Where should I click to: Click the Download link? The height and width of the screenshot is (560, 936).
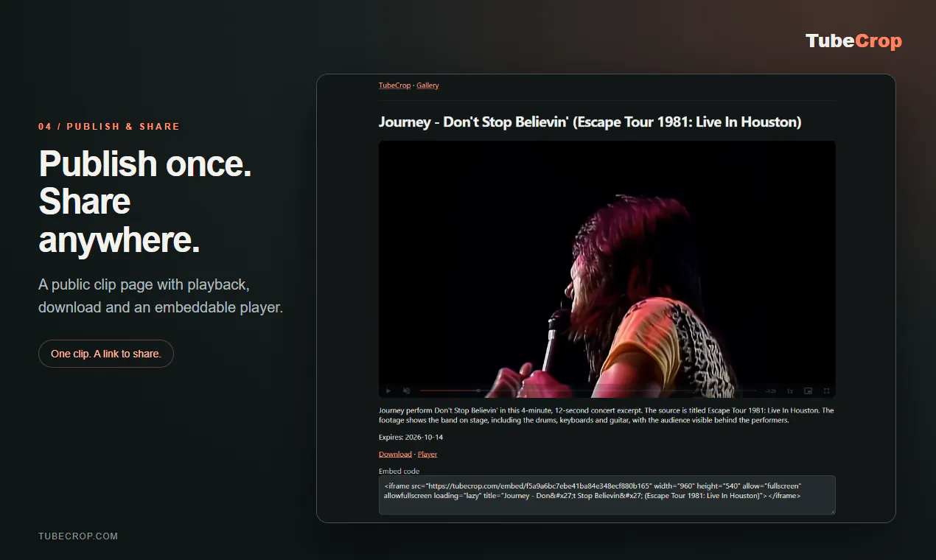pos(395,454)
